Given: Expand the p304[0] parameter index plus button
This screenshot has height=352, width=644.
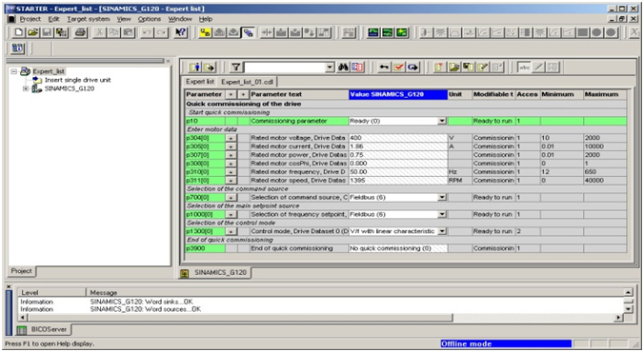Looking at the screenshot, I should point(231,138).
